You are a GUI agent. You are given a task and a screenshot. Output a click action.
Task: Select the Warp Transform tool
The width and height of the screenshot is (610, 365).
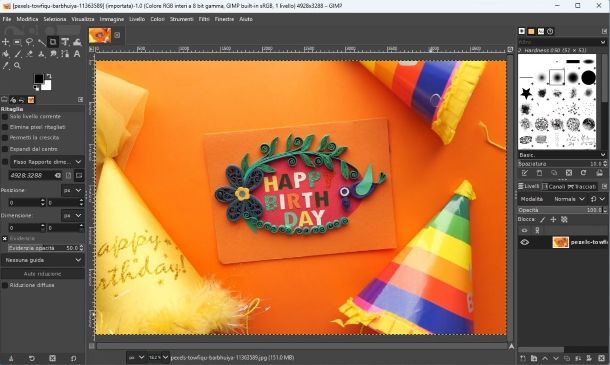coord(77,42)
